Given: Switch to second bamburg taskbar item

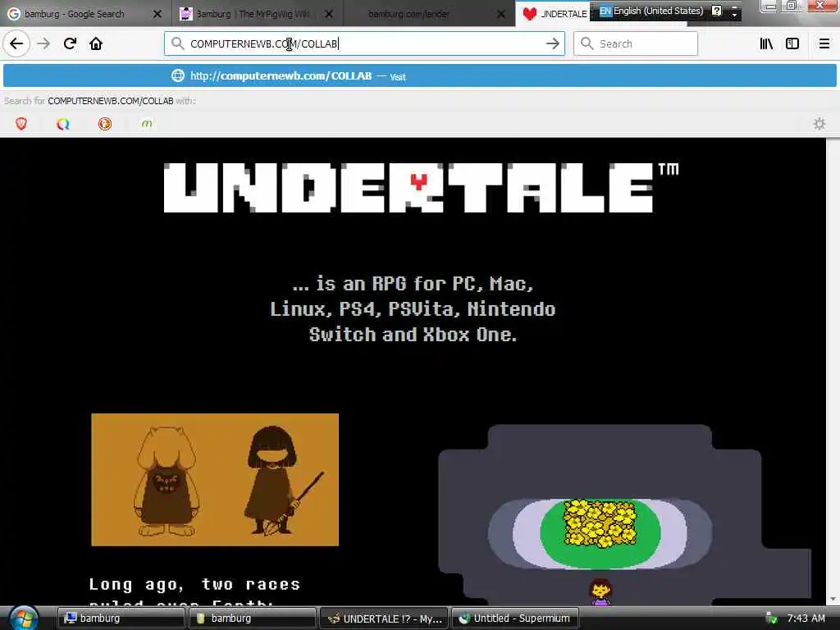Looking at the screenshot, I should (x=253, y=619).
